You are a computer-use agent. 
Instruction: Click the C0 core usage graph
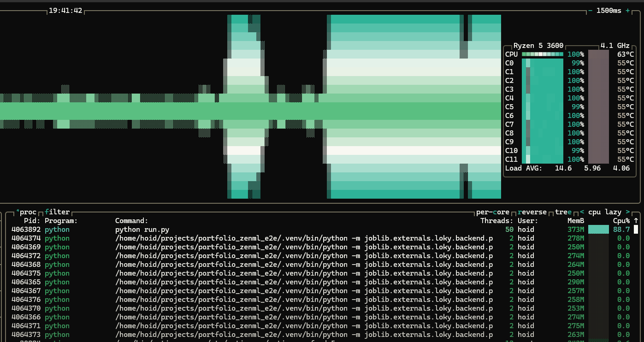pyautogui.click(x=542, y=63)
